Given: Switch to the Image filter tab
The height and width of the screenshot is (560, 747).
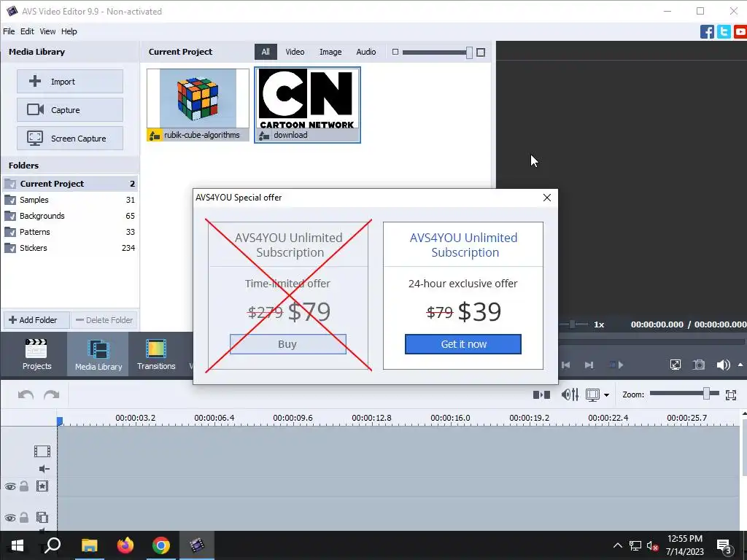Looking at the screenshot, I should (x=330, y=52).
